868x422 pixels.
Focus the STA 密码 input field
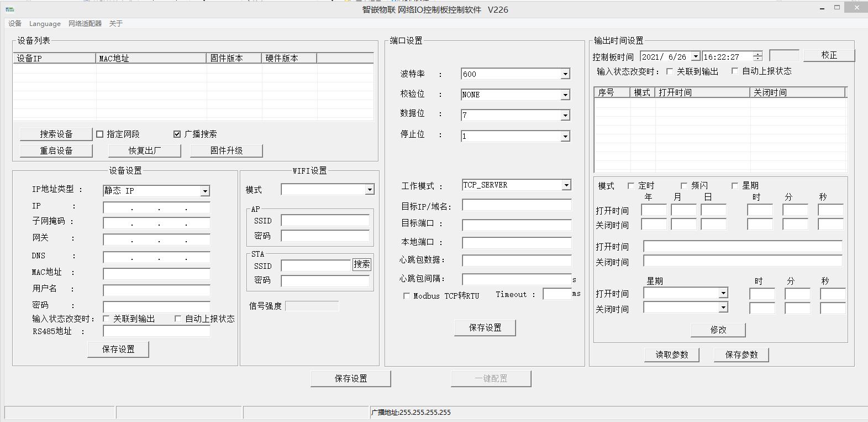(x=325, y=281)
